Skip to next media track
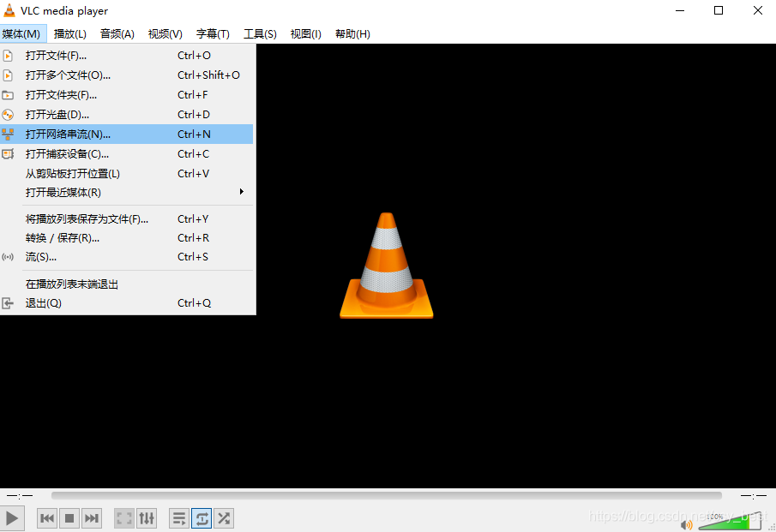This screenshot has width=776, height=532. [92, 518]
